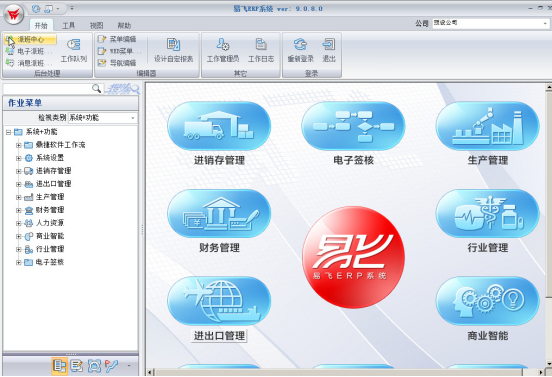The height and width of the screenshot is (377, 552).
Task: Open 消息派班 in the ribbon
Action: 29,63
